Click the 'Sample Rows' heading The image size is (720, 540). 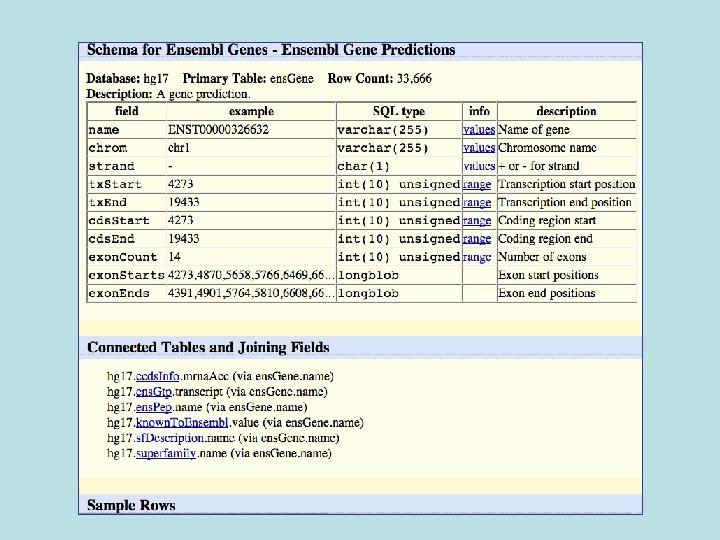[x=131, y=505]
